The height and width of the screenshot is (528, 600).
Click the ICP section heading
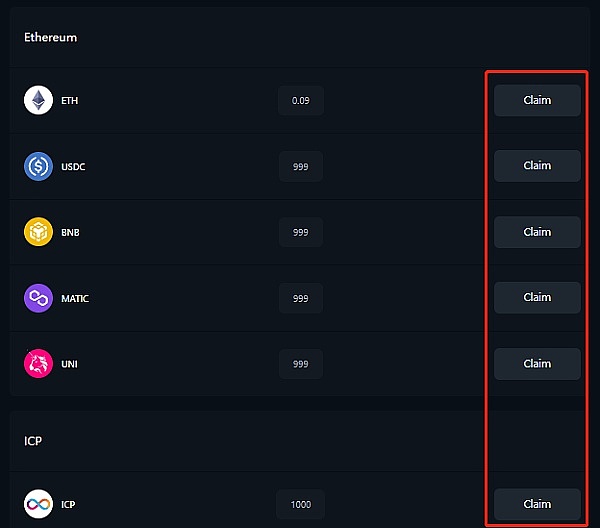click(x=33, y=440)
